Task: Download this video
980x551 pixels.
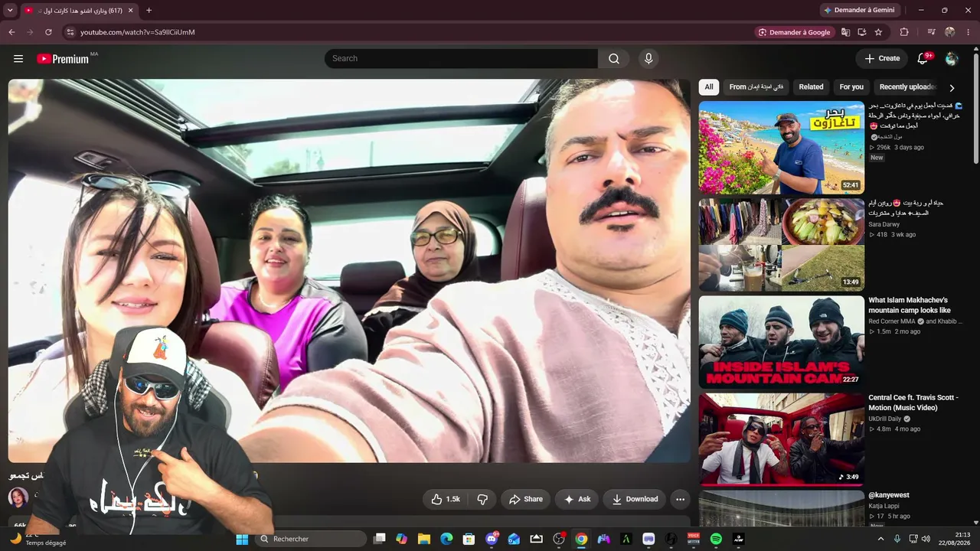Action: pos(635,499)
